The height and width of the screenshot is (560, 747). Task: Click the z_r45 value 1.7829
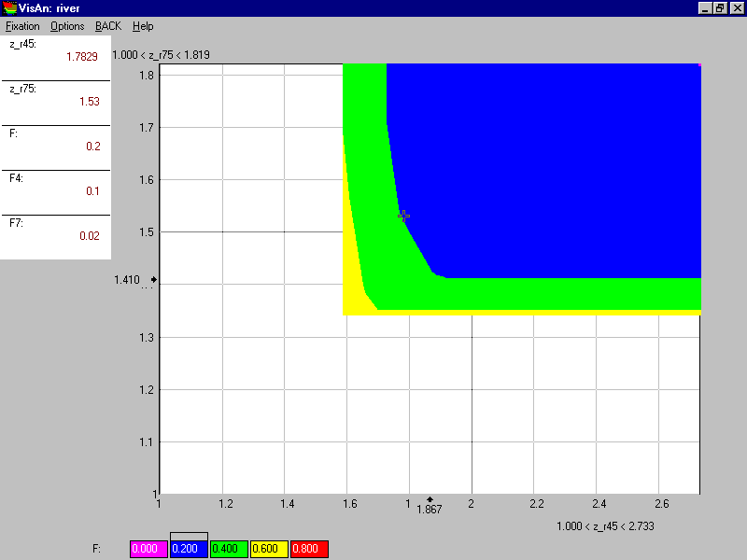(82, 57)
